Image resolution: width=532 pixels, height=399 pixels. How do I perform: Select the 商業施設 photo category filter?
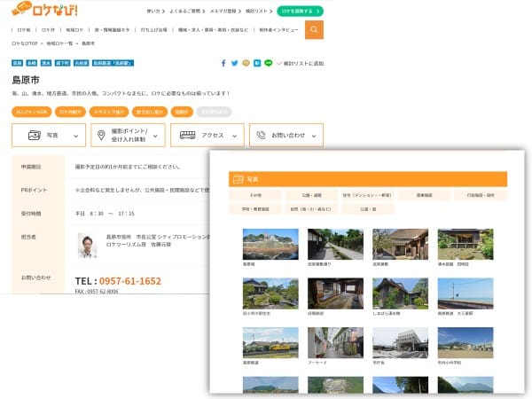(423, 195)
